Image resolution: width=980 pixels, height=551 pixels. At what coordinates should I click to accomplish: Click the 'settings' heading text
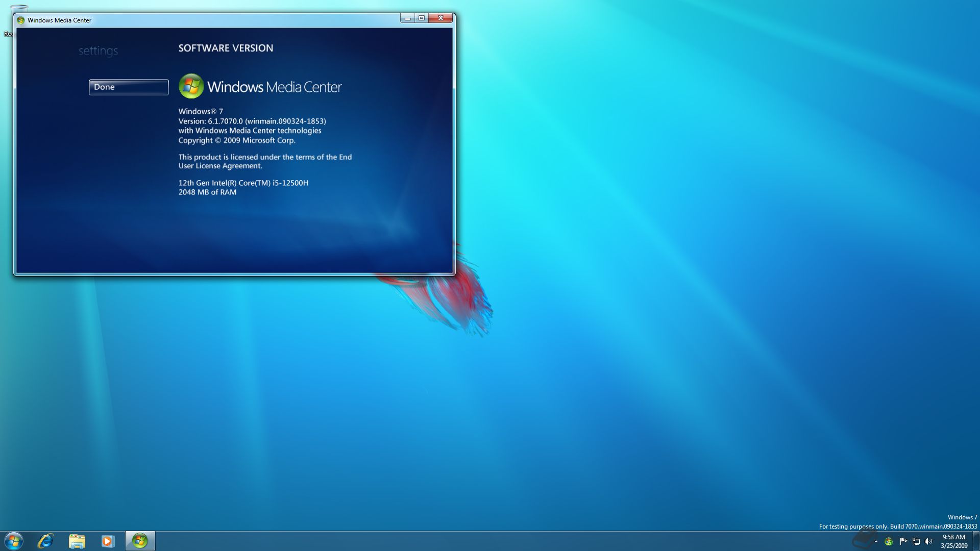tap(98, 51)
